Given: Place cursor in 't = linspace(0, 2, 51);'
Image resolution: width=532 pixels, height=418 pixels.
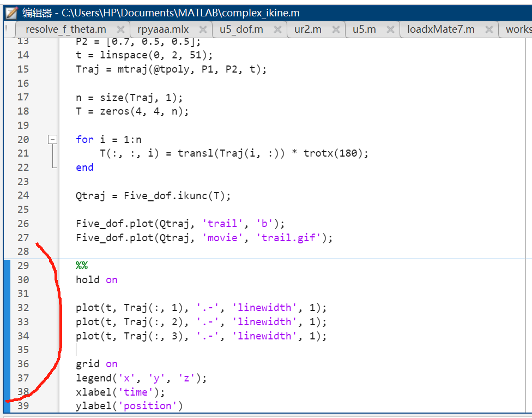Looking at the screenshot, I should point(144,55).
